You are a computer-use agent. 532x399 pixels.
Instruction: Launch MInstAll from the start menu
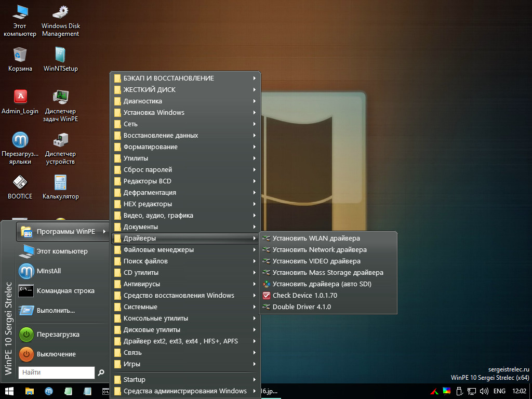click(63, 271)
